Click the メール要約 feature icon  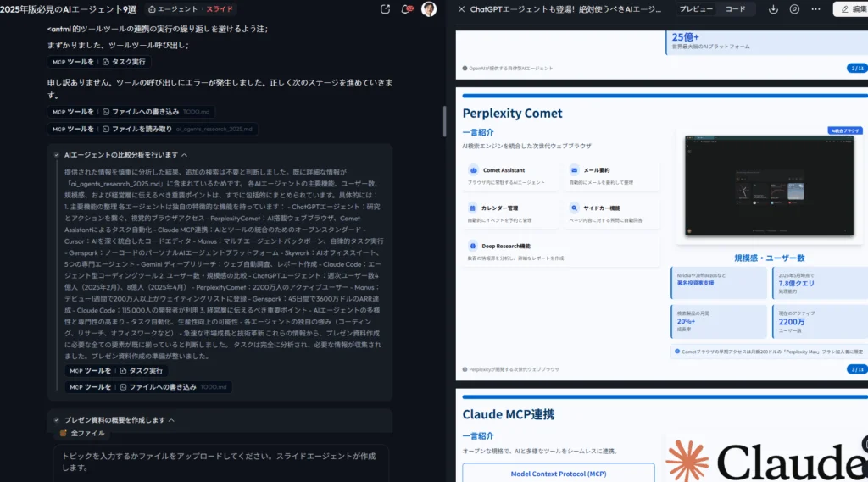(x=574, y=170)
